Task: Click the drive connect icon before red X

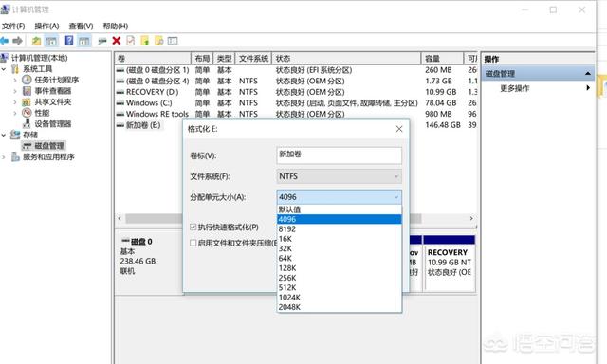Action: click(101, 41)
